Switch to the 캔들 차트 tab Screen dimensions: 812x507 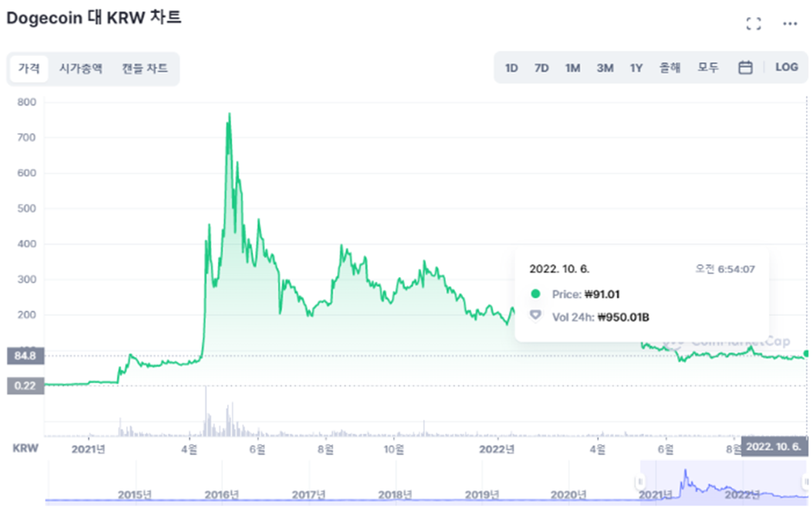point(144,68)
